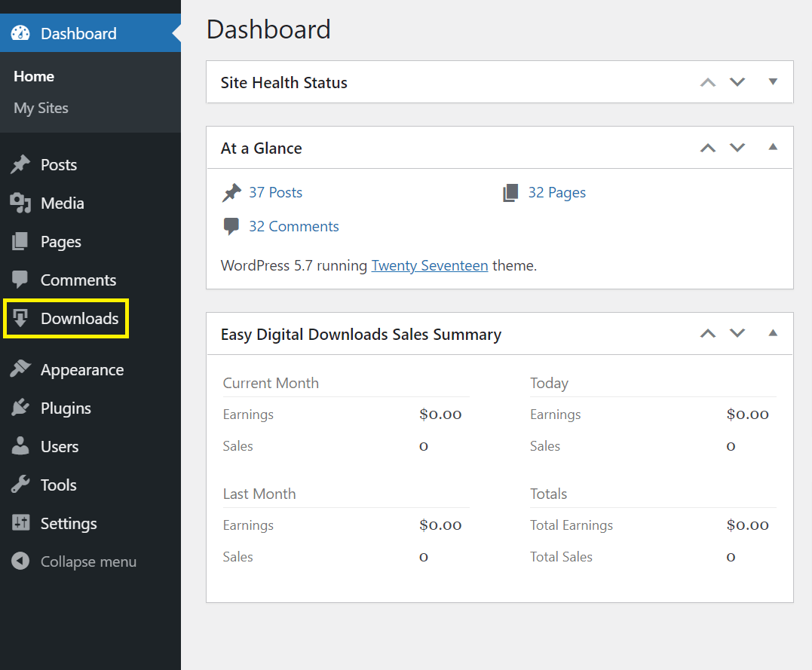
Task: Click the Plugins plug icon
Action: (20, 408)
